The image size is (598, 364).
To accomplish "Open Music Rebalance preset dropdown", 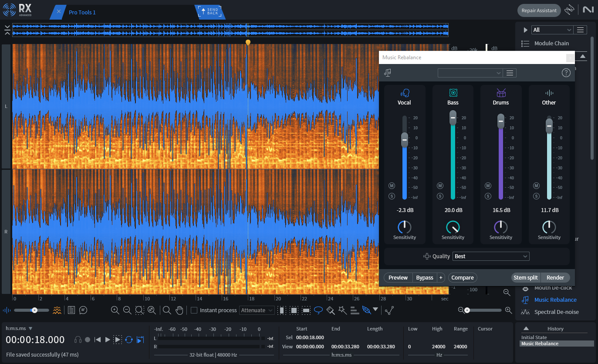I will [x=470, y=73].
